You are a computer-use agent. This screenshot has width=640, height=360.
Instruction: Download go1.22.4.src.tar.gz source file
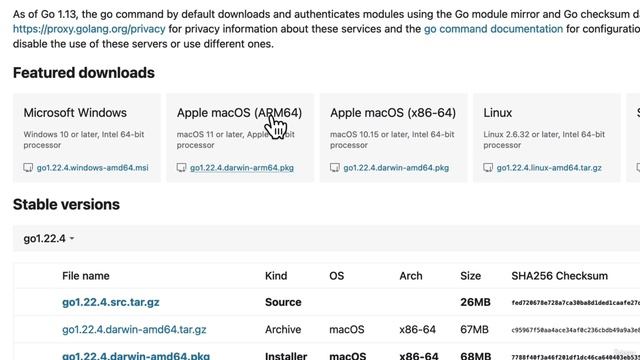[x=111, y=302]
